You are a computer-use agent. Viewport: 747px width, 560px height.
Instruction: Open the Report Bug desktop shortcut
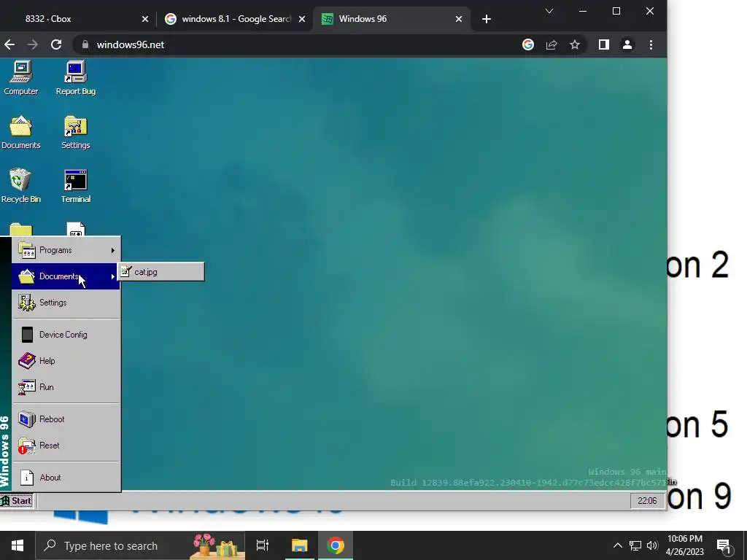[76, 77]
